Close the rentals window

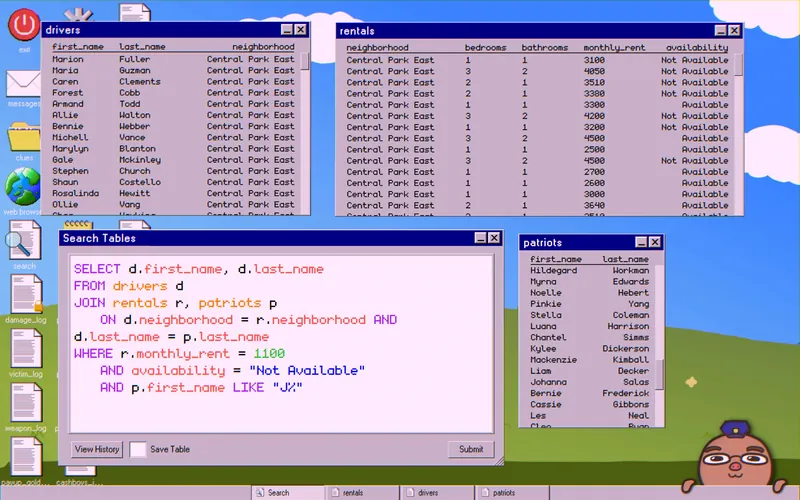click(734, 31)
